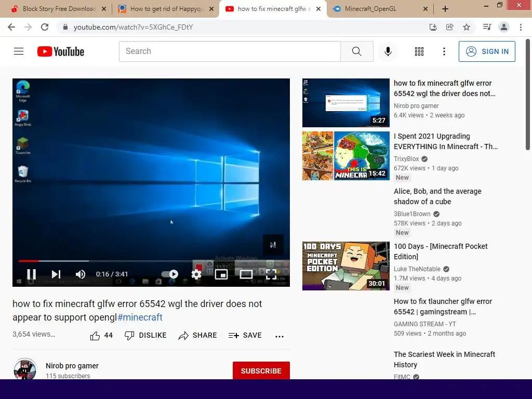This screenshot has width=532, height=399.
Task: Click the SIGN IN button
Action: (x=486, y=51)
